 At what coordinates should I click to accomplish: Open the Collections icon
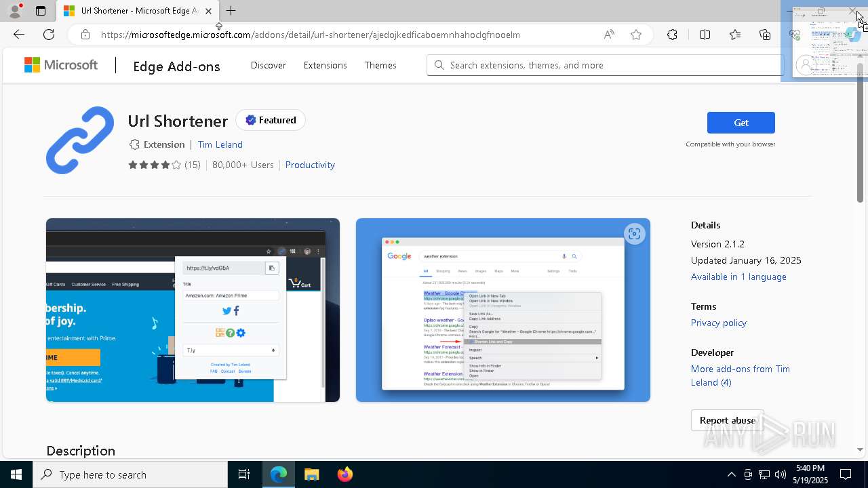click(765, 35)
